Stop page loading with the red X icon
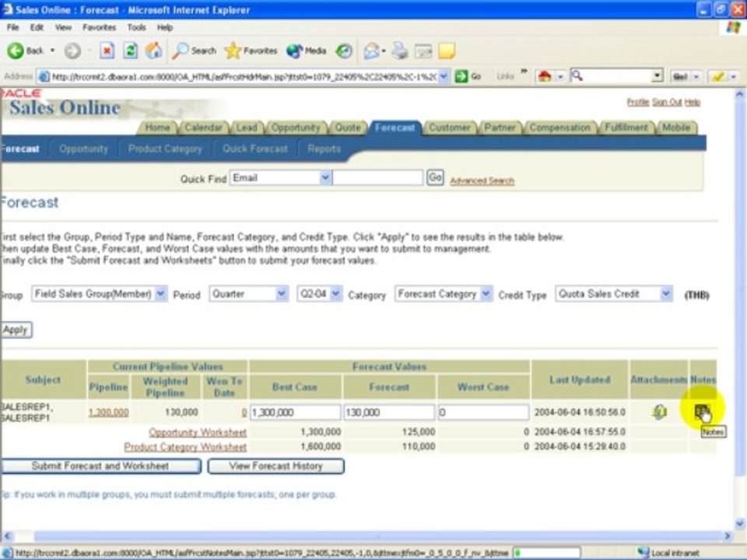 click(107, 51)
